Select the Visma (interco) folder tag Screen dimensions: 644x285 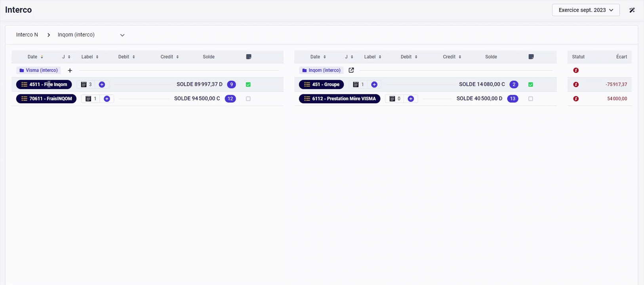click(x=38, y=70)
